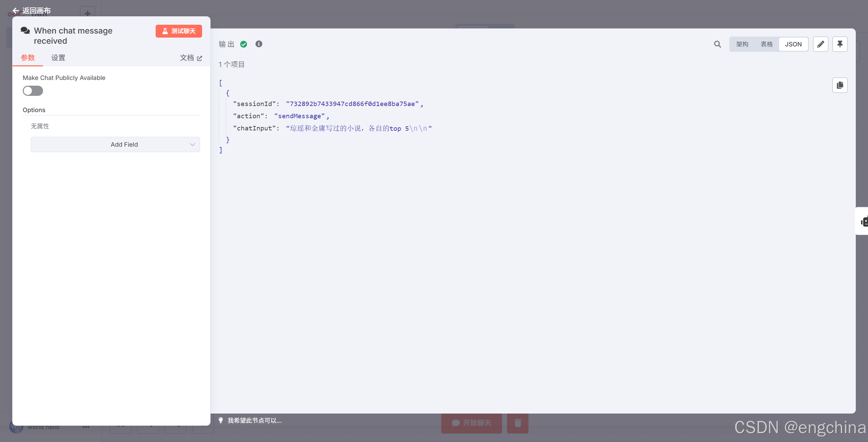Image resolution: width=868 pixels, height=442 pixels.
Task: Click the pencil edit output icon
Action: 820,44
